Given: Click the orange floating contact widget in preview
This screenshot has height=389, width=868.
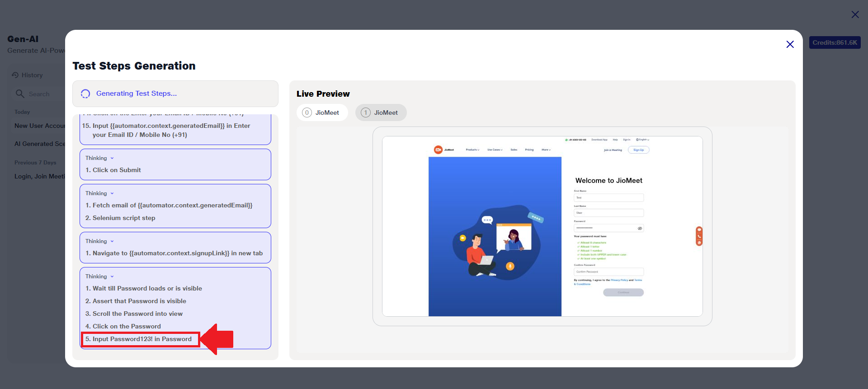Looking at the screenshot, I should [699, 236].
